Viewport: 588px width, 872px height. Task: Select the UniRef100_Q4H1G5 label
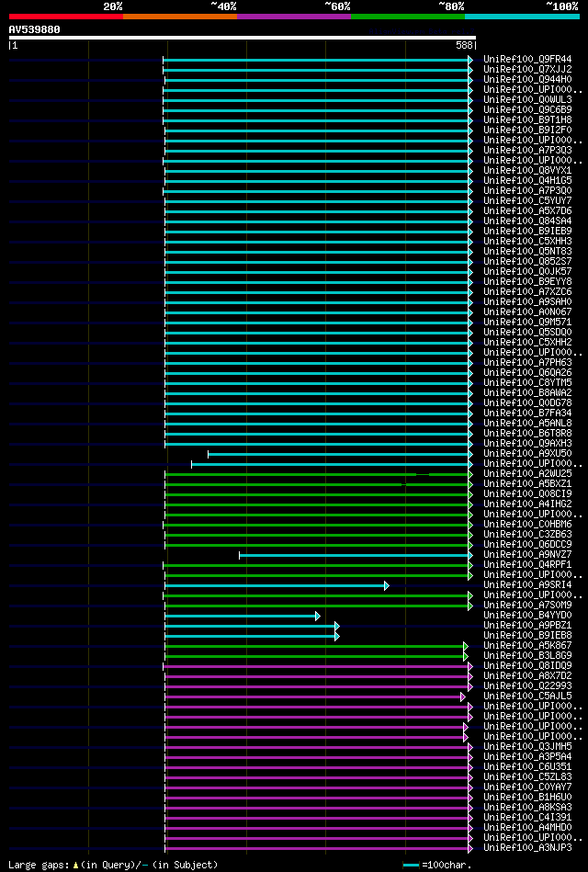click(527, 180)
